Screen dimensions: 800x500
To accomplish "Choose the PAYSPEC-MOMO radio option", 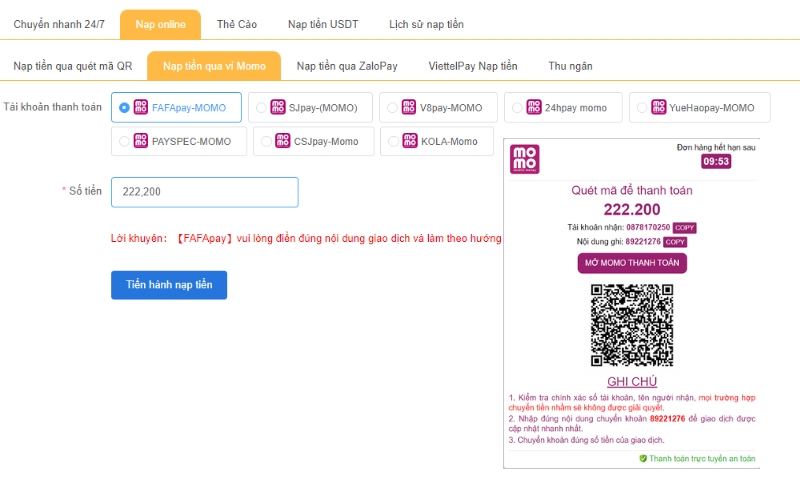I will click(124, 141).
